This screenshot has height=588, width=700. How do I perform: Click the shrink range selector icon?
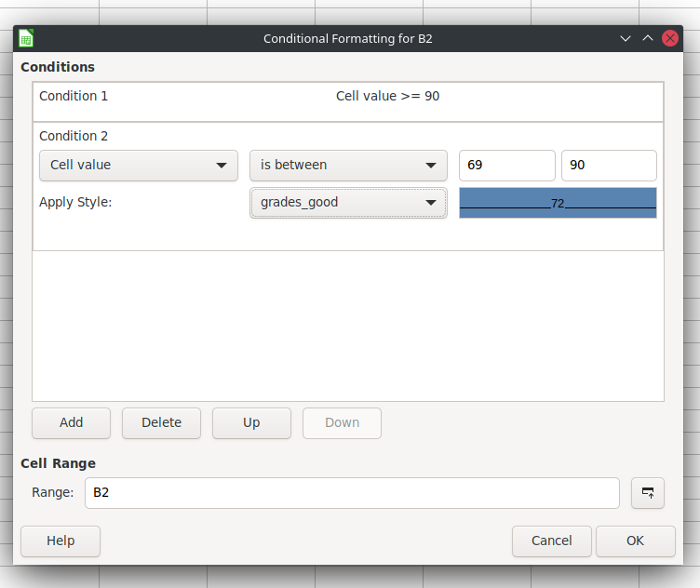[x=647, y=492]
